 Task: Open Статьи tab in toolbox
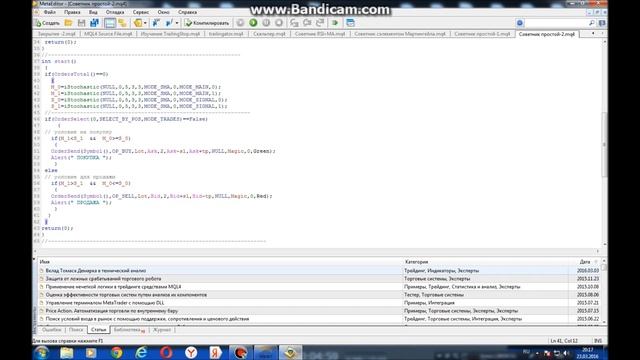(98, 330)
